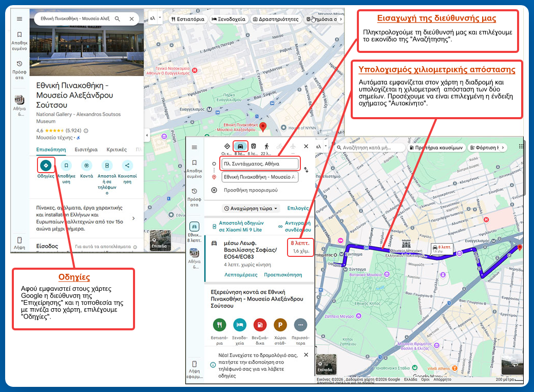Select the walking travel mode
The image size is (534, 392).
[x=266, y=146]
